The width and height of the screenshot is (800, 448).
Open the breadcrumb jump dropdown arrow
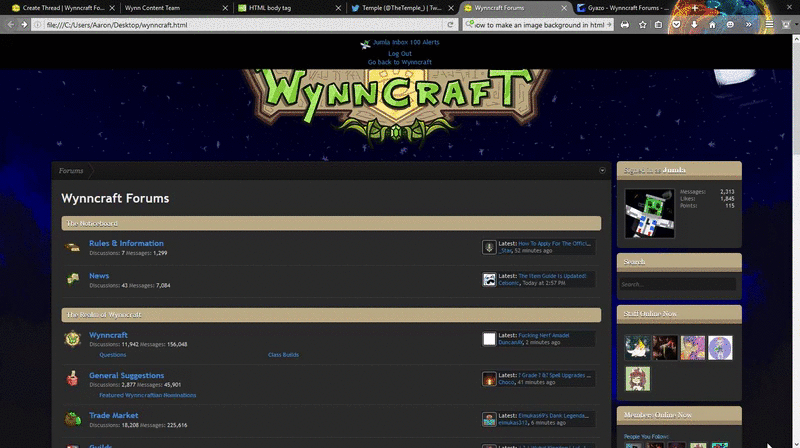coord(602,170)
